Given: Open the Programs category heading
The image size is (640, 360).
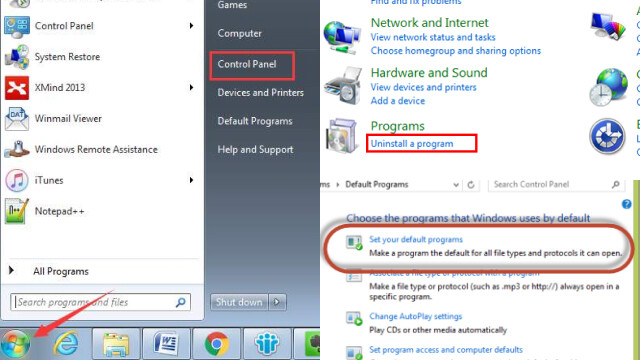Looking at the screenshot, I should tap(398, 126).
